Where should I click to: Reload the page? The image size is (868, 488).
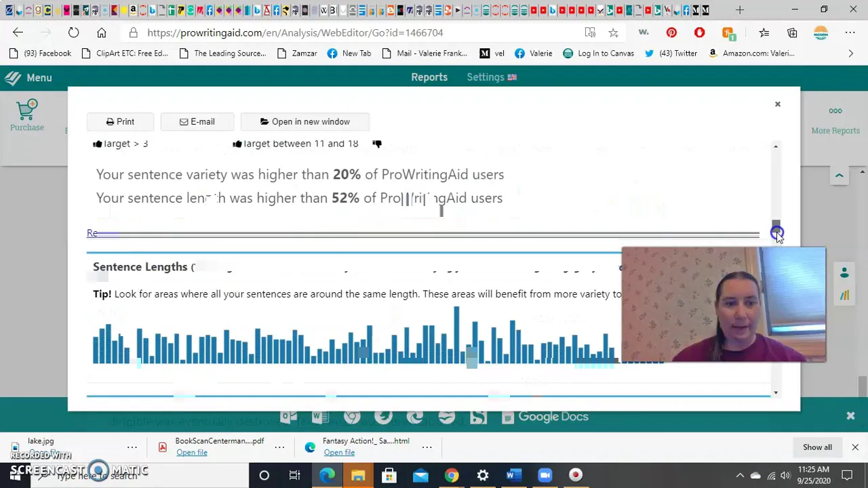coord(73,33)
